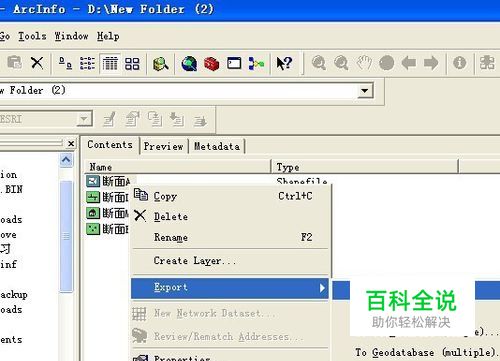Open the Help menu

pos(108,36)
